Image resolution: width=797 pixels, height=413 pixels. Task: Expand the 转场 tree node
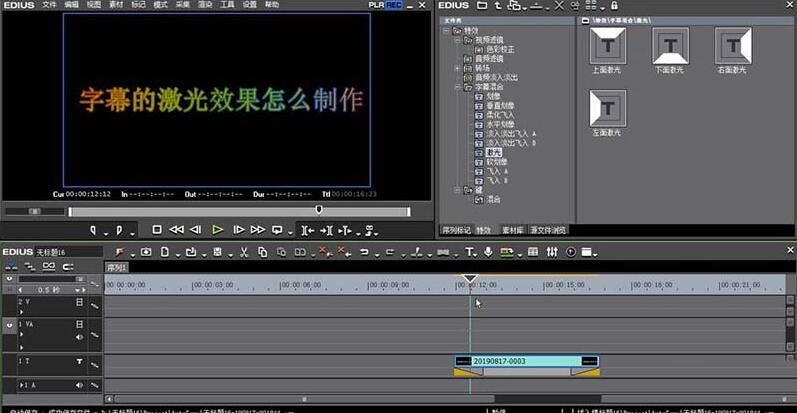[x=457, y=68]
